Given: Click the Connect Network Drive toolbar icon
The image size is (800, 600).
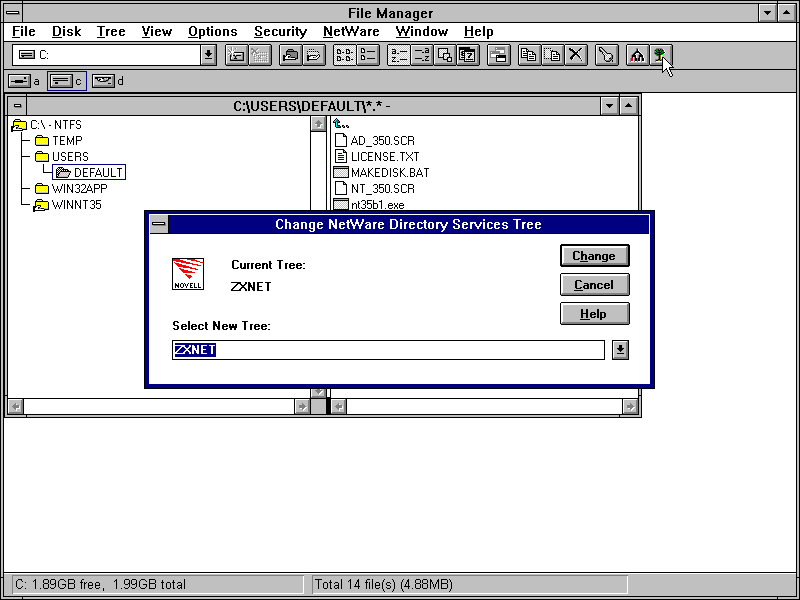Looking at the screenshot, I should 236,55.
